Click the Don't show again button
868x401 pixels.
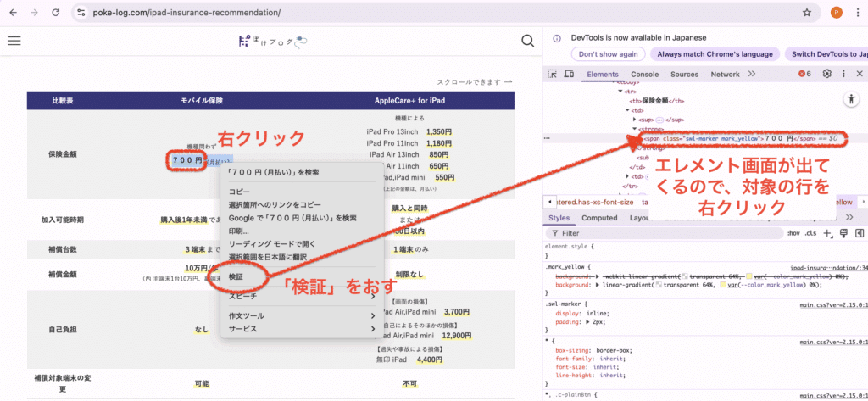(x=608, y=54)
